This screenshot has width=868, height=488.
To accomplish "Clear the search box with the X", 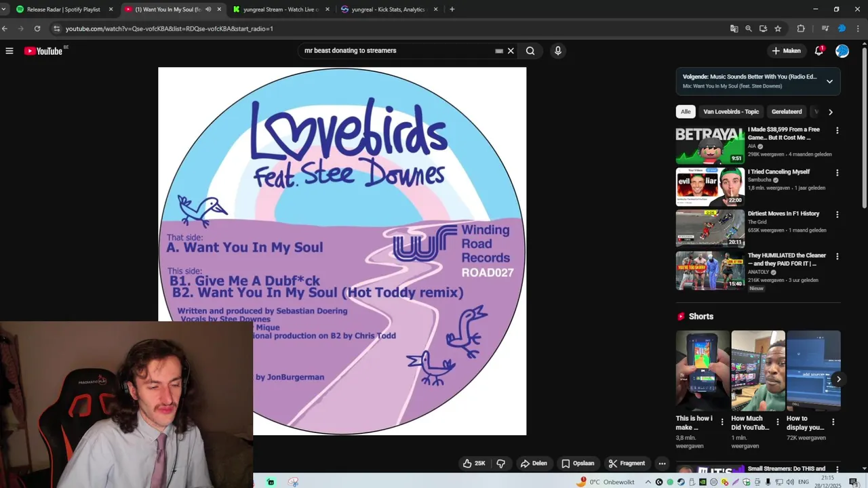I will [511, 51].
